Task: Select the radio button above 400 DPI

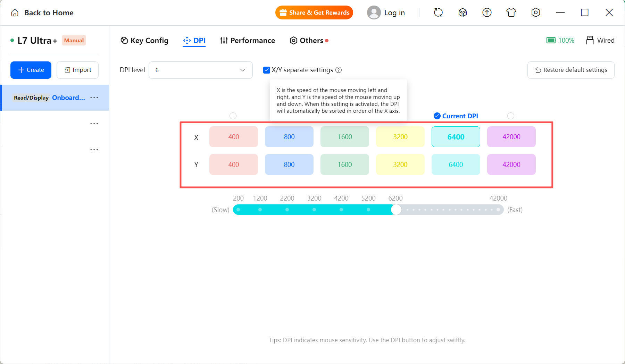Action: click(x=233, y=116)
